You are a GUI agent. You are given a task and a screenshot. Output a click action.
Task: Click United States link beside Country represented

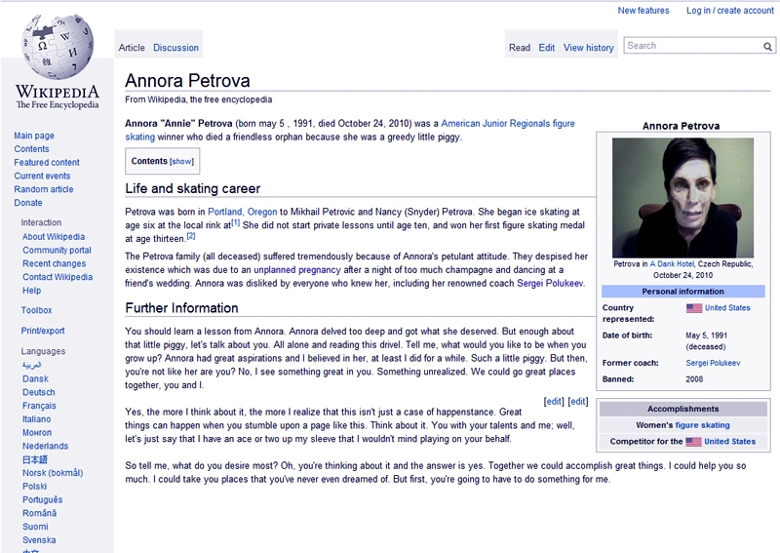point(727,308)
